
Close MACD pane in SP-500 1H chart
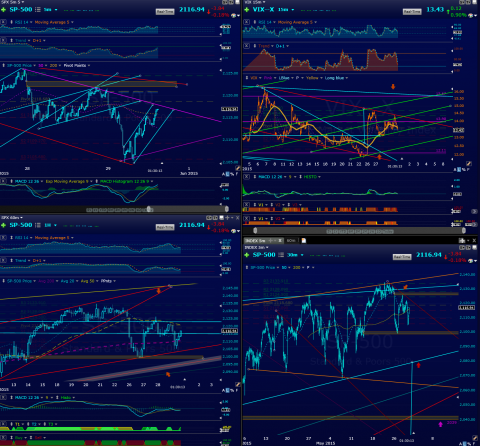(3, 397)
